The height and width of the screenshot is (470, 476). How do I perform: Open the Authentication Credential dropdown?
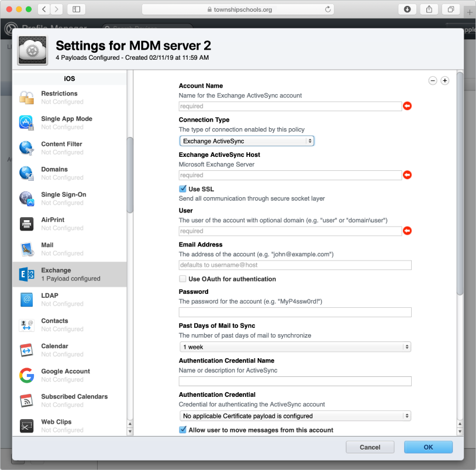pos(295,416)
